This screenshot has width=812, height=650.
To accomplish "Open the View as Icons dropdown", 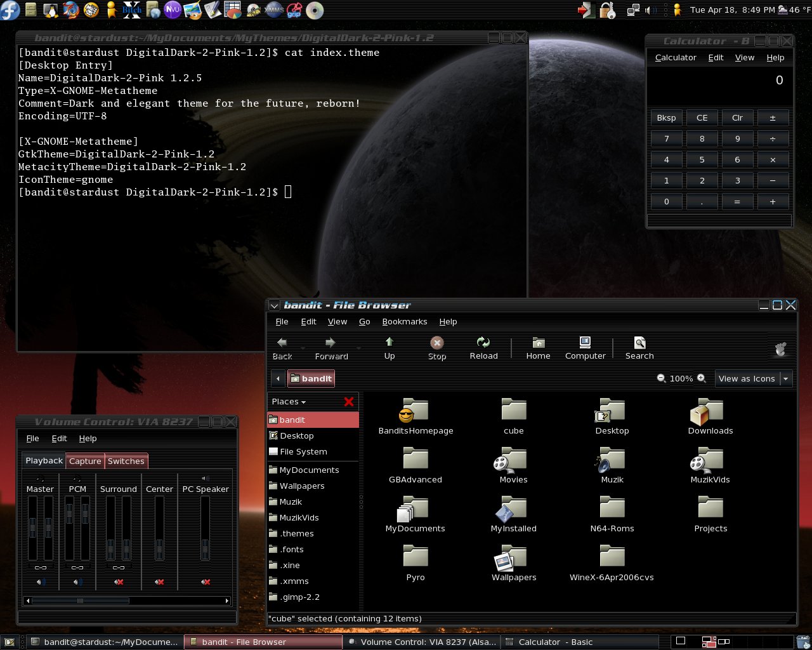I will click(753, 378).
